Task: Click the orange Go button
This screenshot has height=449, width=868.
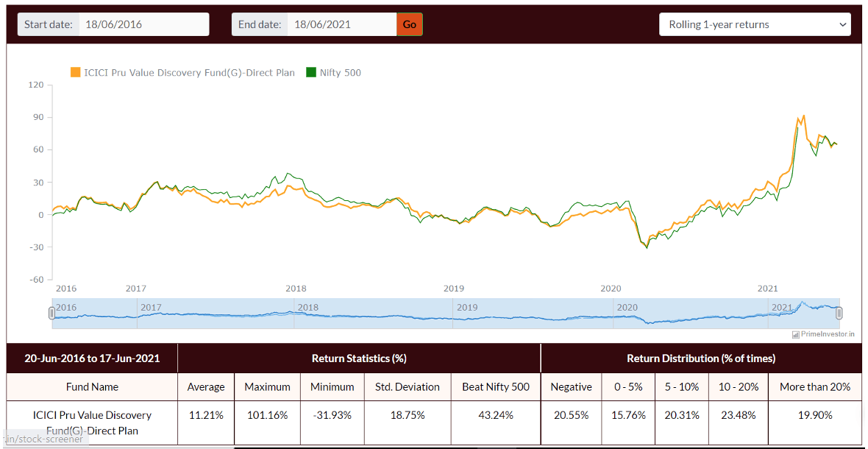Action: coord(410,24)
